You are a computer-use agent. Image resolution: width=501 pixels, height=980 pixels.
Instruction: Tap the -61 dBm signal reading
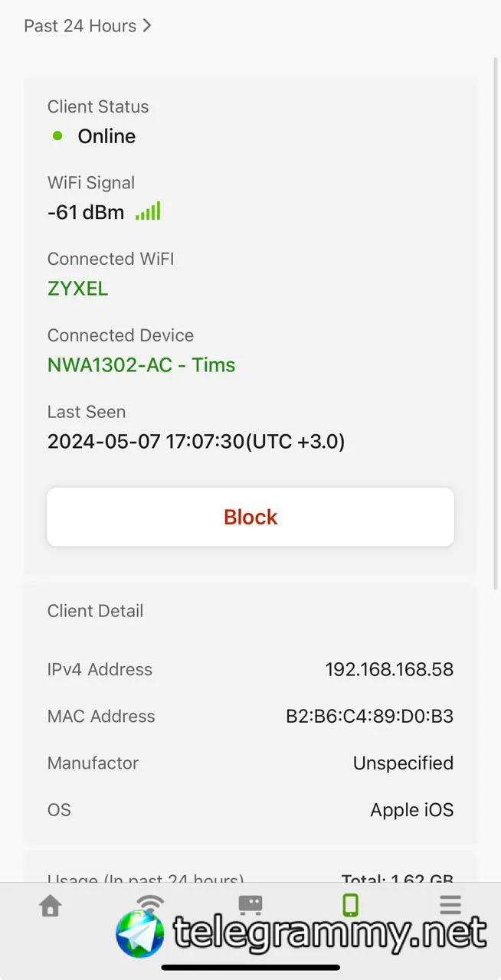click(x=86, y=212)
